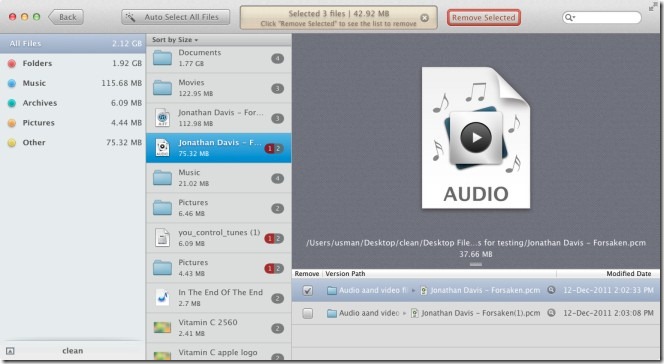Screen dimensions: 664x364
Task: Select Jonathan Davis 112.98 MB row
Action: (219, 118)
